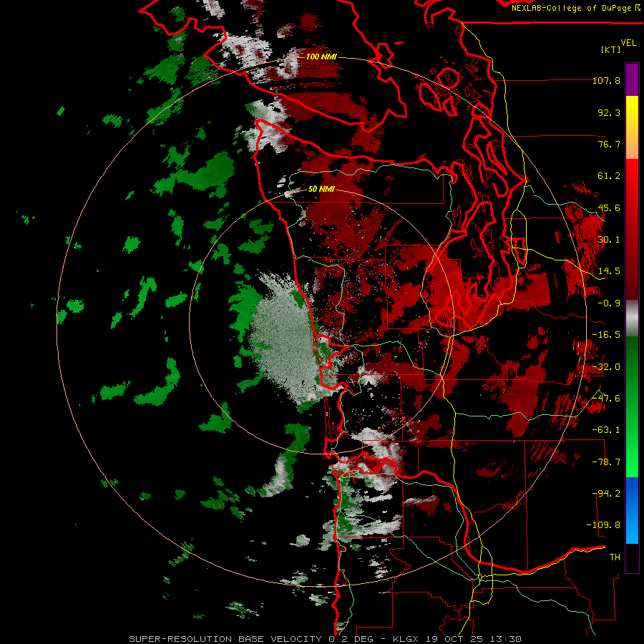Pick the blue color bar segment
Viewport: 644px width, 644px height.
632,510
